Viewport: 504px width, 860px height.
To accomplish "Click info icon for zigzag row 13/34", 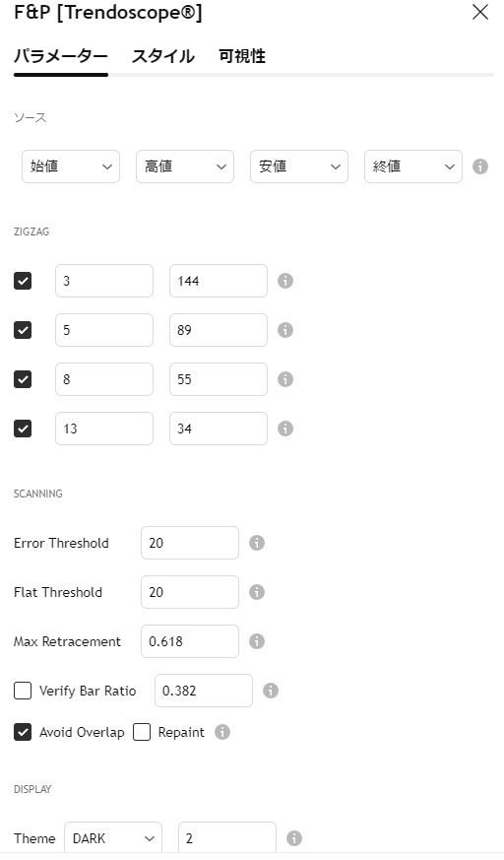I will point(284,429).
